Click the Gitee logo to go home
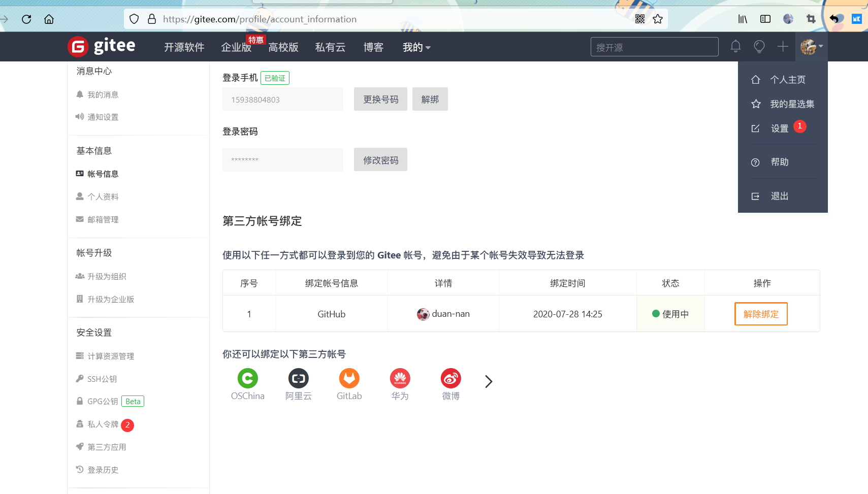868x494 pixels. point(101,46)
